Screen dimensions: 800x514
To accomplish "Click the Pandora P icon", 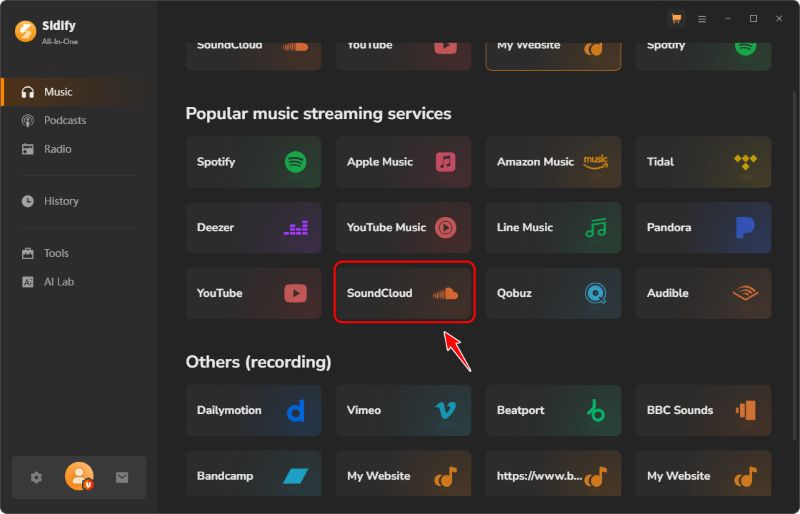I will point(745,228).
